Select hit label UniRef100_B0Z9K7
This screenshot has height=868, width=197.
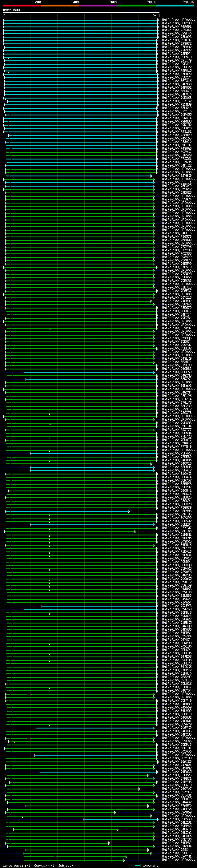(177, 152)
